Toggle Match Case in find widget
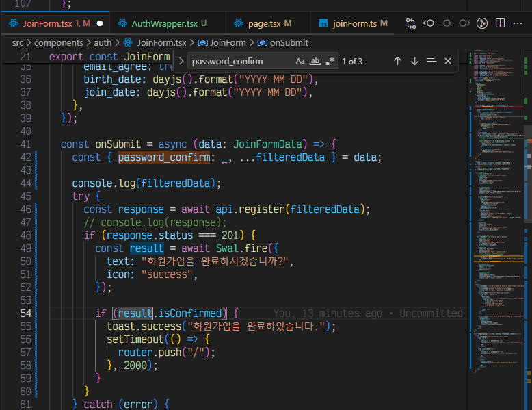This screenshot has height=410, width=532. 300,61
